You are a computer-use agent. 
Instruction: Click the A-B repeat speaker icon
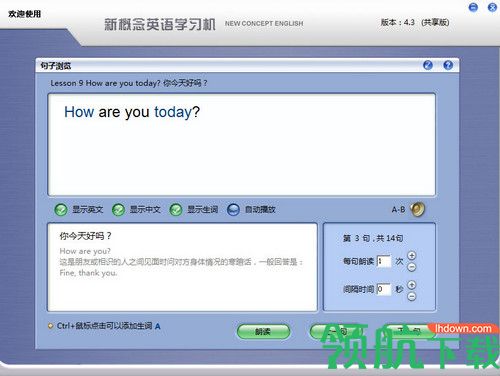417,209
